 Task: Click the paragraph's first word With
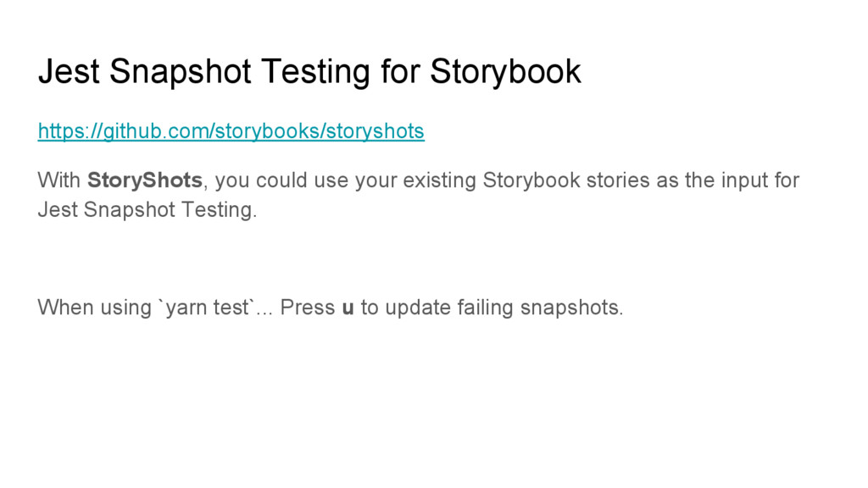tap(59, 180)
